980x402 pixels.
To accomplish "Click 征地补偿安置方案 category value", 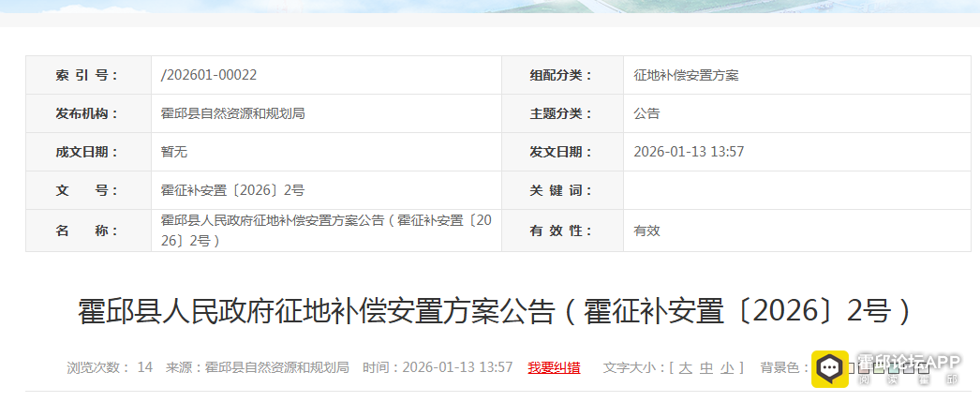I will tap(686, 75).
